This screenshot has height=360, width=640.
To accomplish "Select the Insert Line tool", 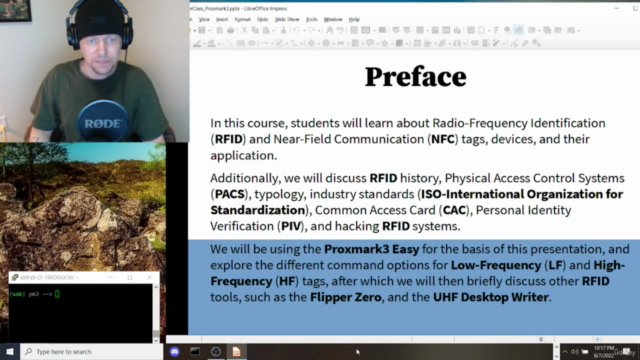I will click(230, 43).
